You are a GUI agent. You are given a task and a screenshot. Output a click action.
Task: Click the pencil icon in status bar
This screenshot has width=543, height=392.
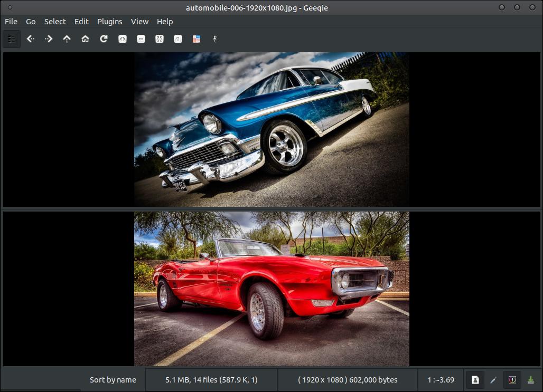pos(493,380)
